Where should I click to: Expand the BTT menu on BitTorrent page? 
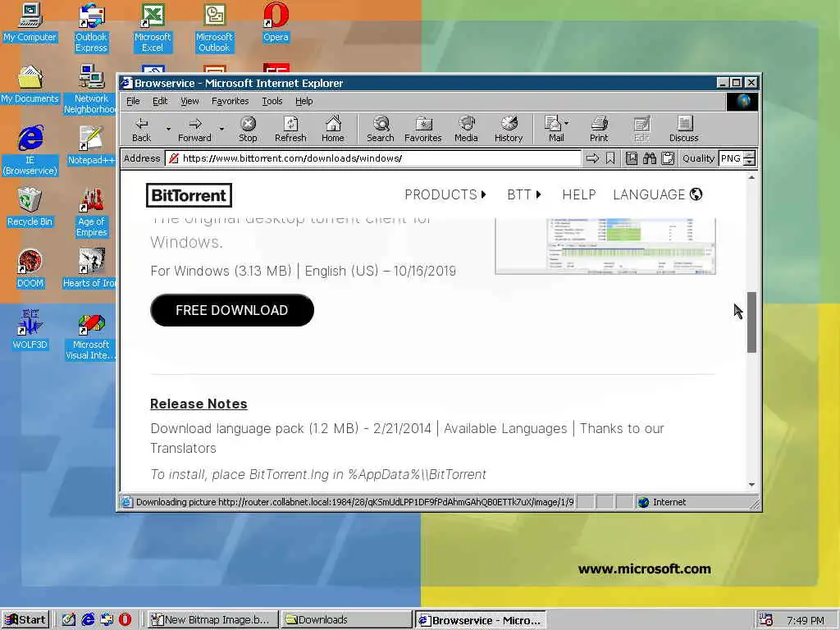[524, 194]
